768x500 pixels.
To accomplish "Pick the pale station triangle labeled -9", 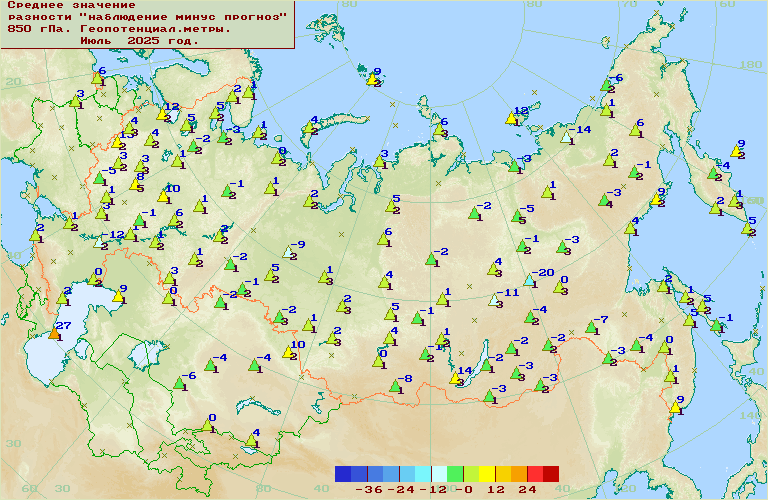I will click(288, 252).
